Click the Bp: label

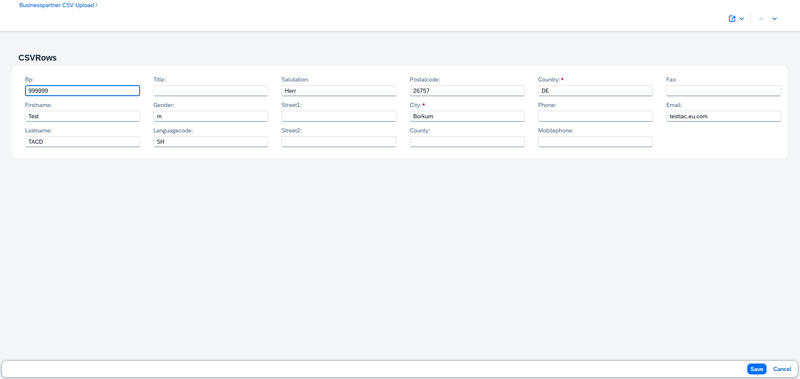click(29, 80)
